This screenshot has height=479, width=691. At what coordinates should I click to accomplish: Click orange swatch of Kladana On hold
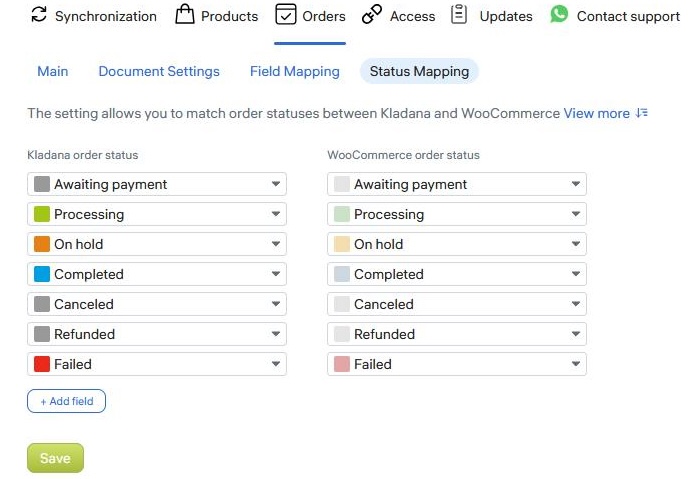42,244
